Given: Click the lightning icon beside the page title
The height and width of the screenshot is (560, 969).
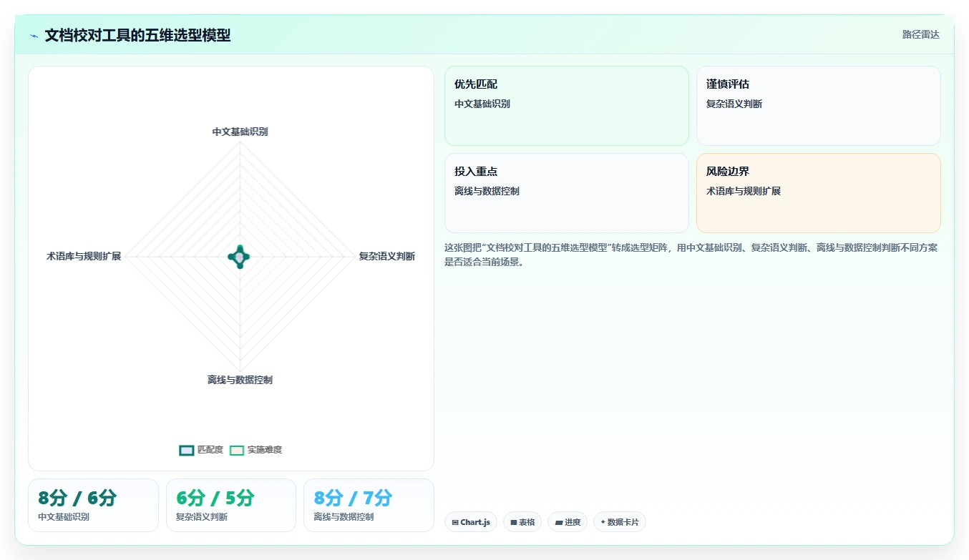Looking at the screenshot, I should [x=34, y=36].
